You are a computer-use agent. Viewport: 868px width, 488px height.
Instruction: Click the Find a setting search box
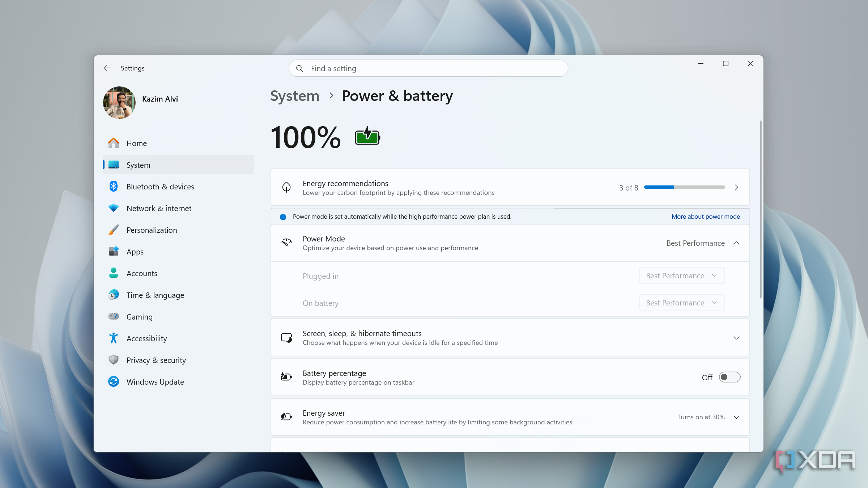pyautogui.click(x=428, y=68)
